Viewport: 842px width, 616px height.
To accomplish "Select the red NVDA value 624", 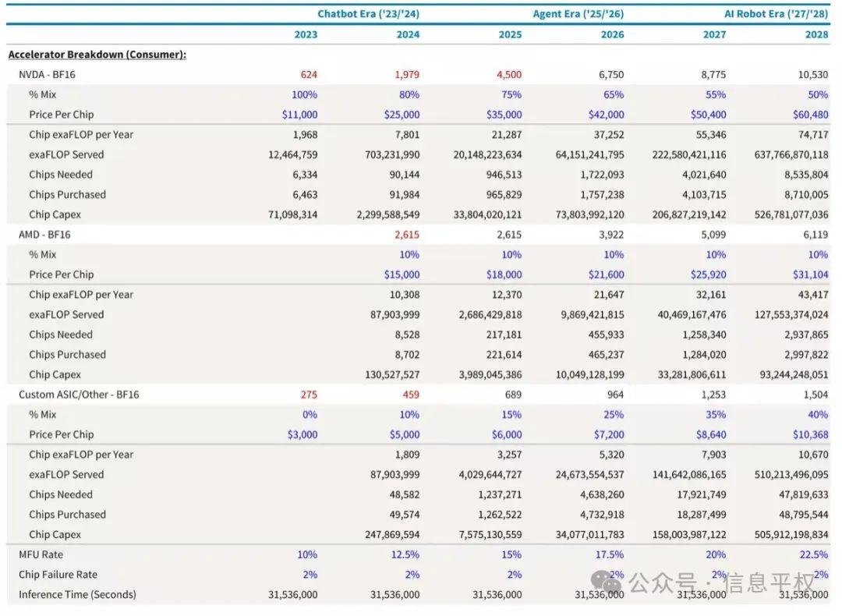I will (x=309, y=75).
